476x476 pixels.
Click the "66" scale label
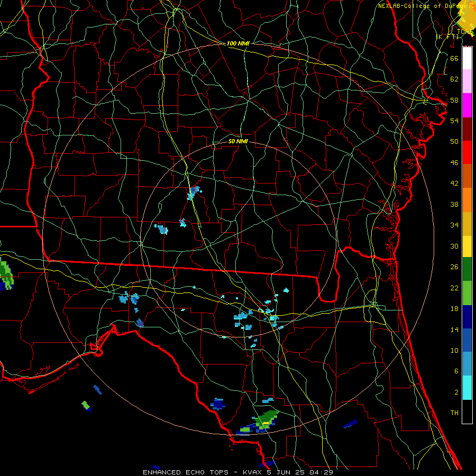454,58
